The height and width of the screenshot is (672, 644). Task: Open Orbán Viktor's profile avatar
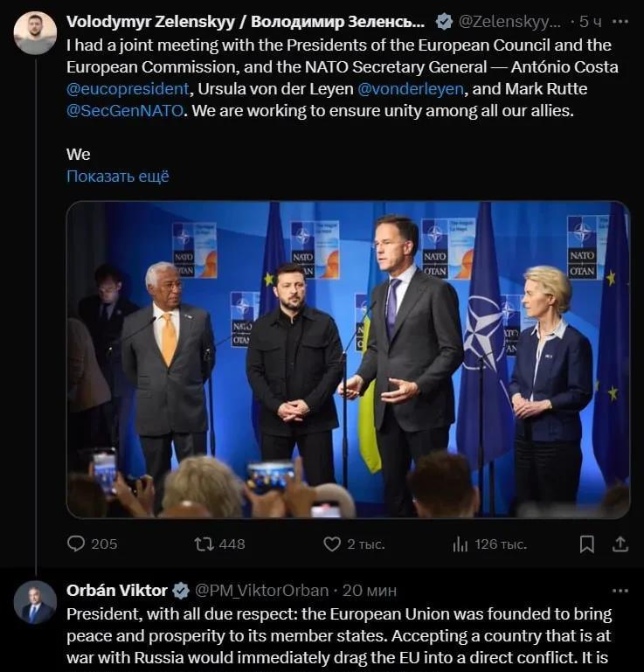pyautogui.click(x=35, y=602)
